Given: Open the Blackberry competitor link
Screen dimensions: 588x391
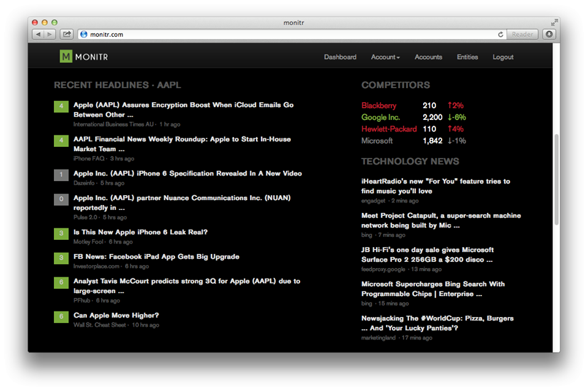Looking at the screenshot, I should (x=379, y=106).
